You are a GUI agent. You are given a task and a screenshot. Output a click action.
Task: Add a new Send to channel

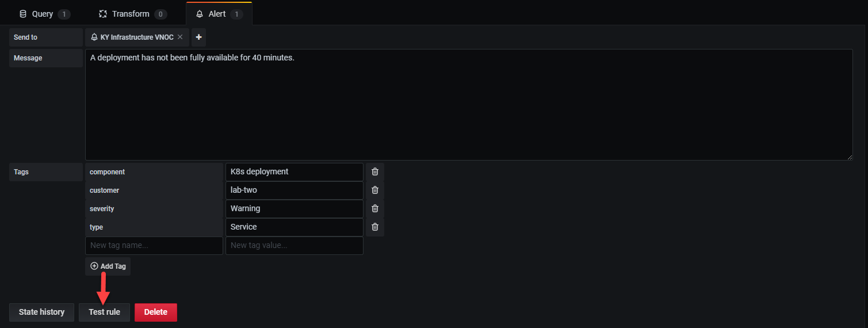click(198, 37)
